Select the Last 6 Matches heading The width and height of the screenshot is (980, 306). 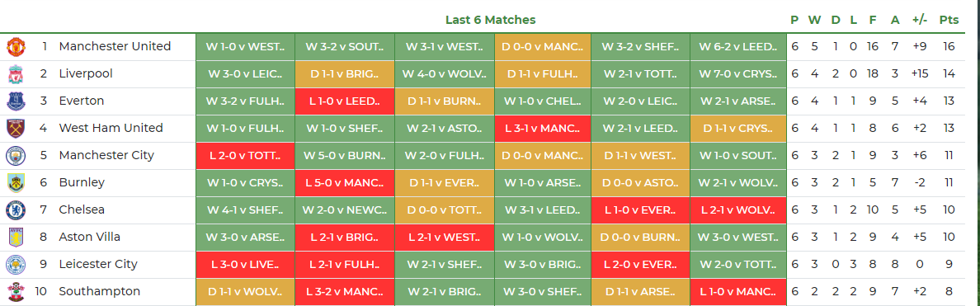pyautogui.click(x=491, y=20)
